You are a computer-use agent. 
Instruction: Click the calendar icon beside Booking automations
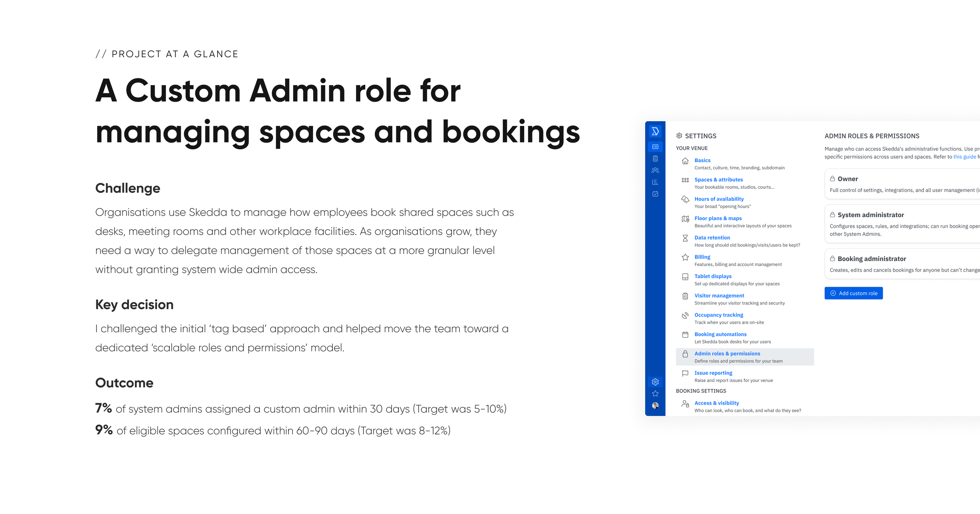pyautogui.click(x=685, y=334)
